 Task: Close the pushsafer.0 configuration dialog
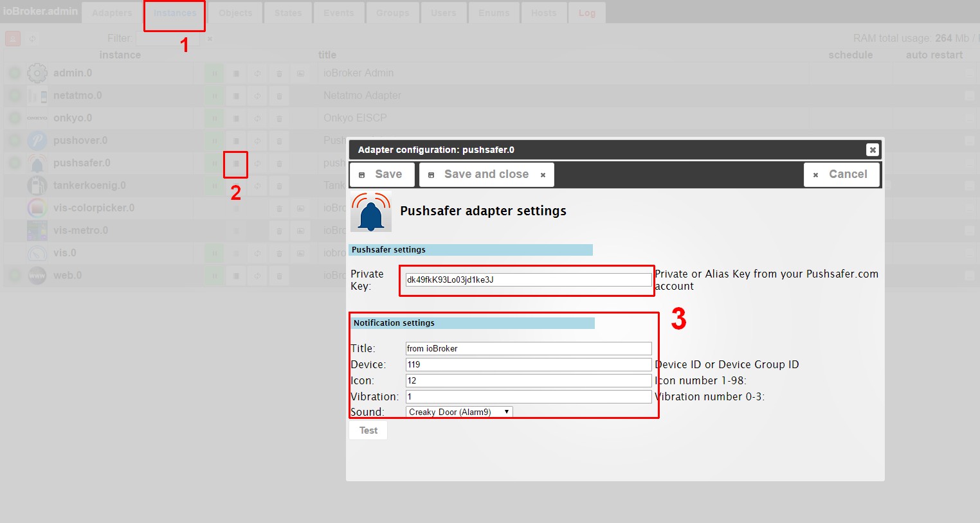click(872, 150)
